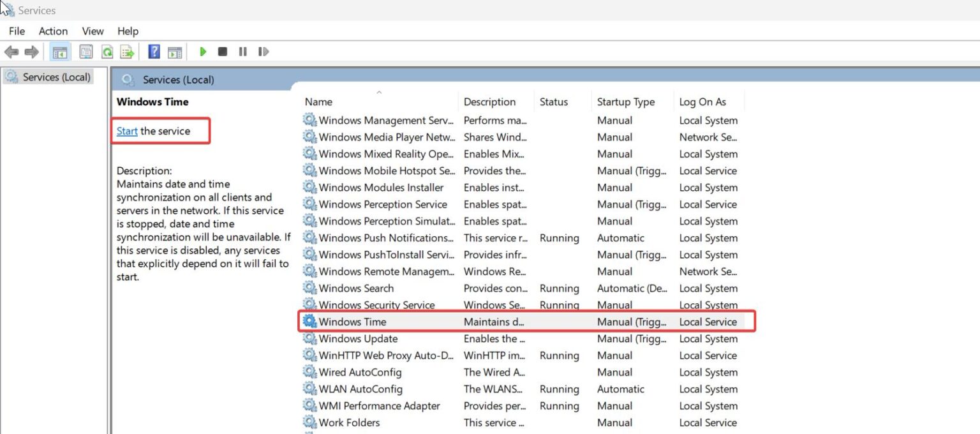Sort by the Status column header
This screenshot has height=434, width=980.
tap(554, 101)
